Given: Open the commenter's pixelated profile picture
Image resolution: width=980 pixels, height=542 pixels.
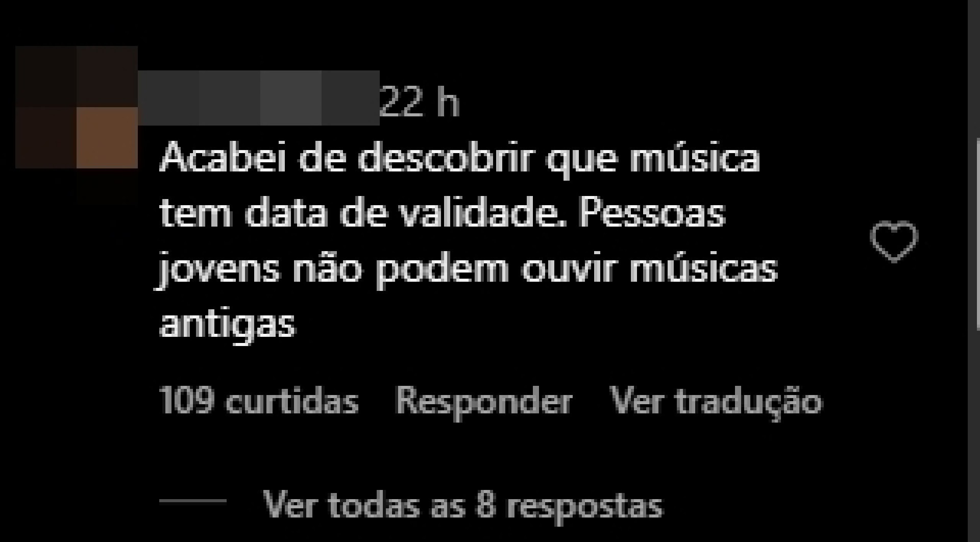Looking at the screenshot, I should (77, 107).
